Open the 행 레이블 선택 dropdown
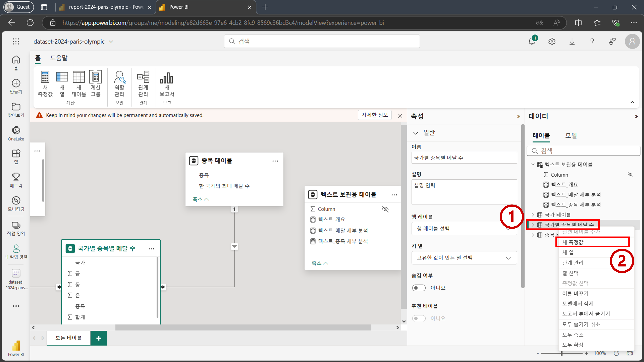Viewport: 644px width, 362px height. [464, 229]
